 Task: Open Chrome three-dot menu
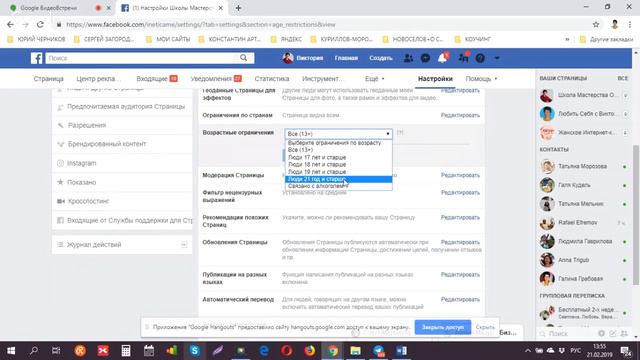click(x=630, y=24)
